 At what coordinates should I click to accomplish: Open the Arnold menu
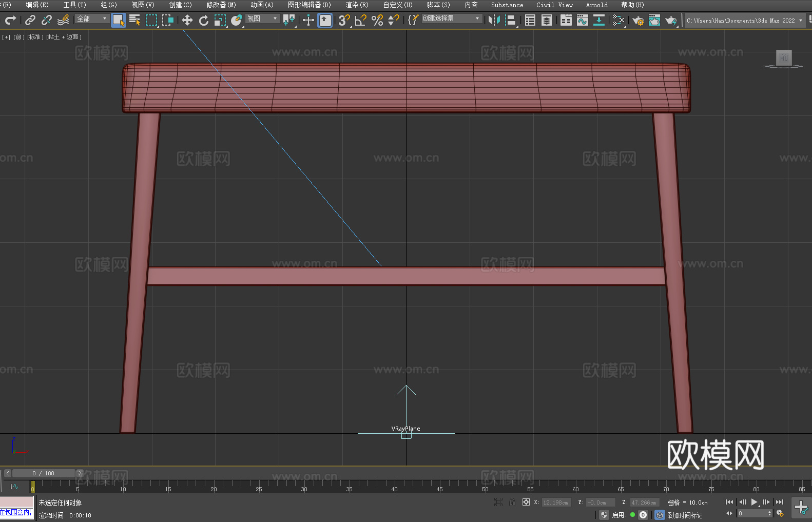pos(597,5)
